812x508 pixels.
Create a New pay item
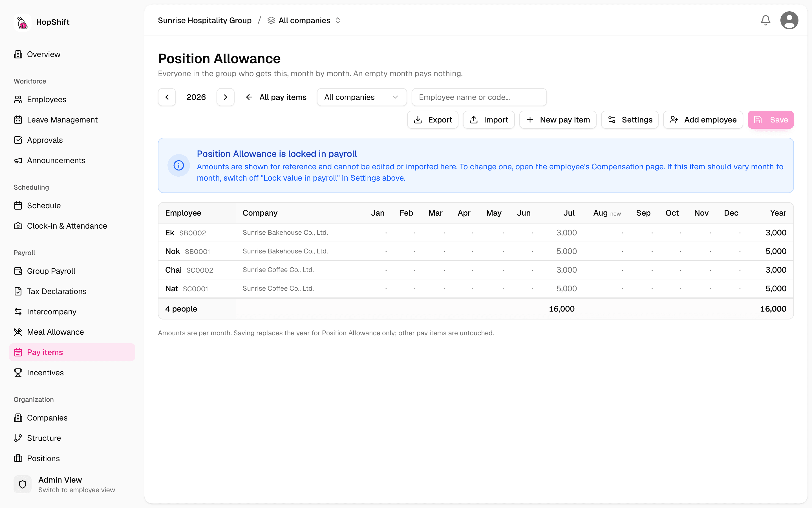[x=558, y=120]
